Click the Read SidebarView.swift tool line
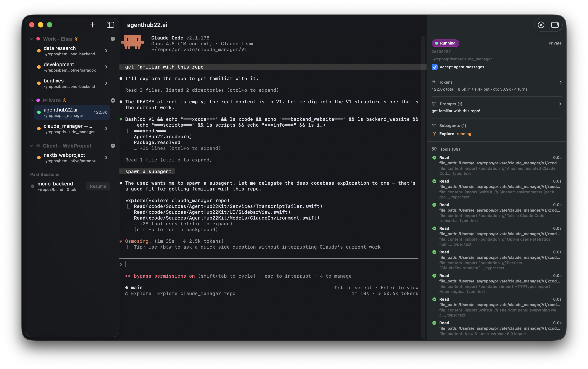The image size is (588, 369). [x=212, y=212]
